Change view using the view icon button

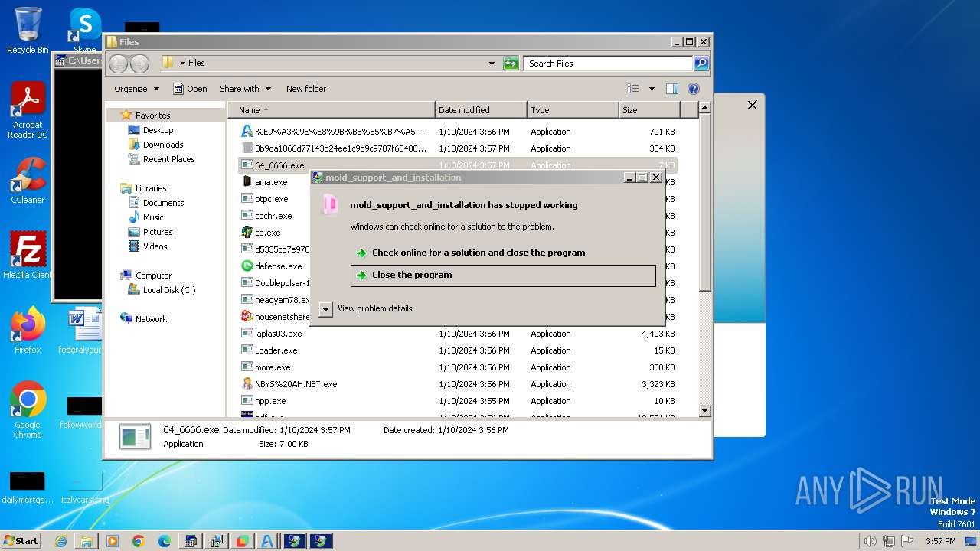(633, 89)
